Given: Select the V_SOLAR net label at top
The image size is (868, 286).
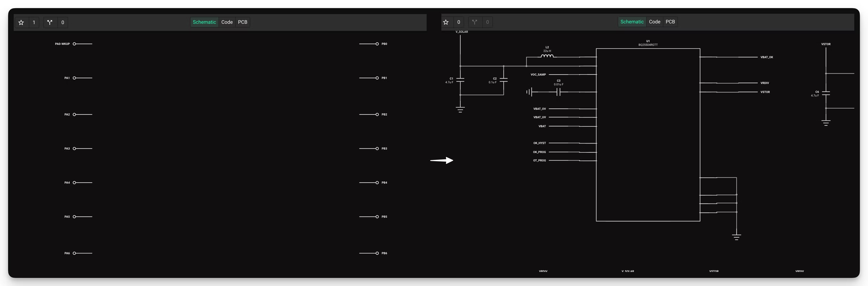Looking at the screenshot, I should (x=462, y=32).
